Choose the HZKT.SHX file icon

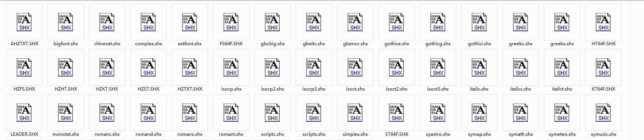click(x=107, y=67)
